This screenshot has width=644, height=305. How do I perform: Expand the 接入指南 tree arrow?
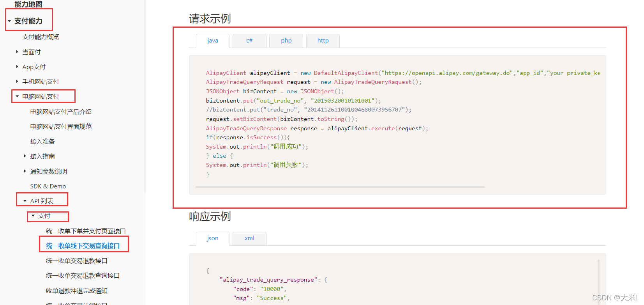(x=25, y=156)
